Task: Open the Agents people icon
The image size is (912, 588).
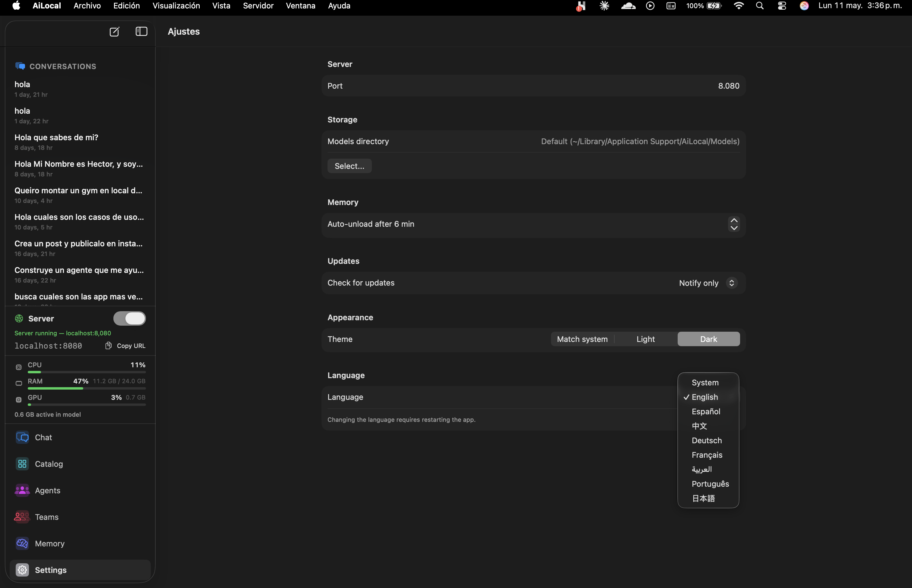Action: tap(22, 490)
